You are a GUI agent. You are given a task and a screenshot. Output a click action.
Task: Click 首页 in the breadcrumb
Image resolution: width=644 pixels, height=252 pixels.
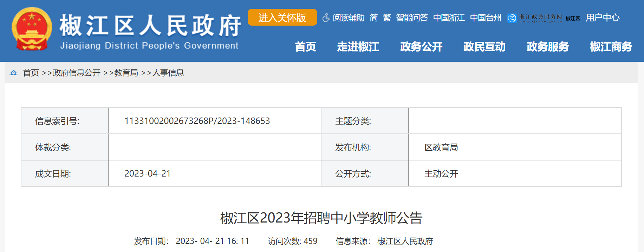click(x=31, y=73)
